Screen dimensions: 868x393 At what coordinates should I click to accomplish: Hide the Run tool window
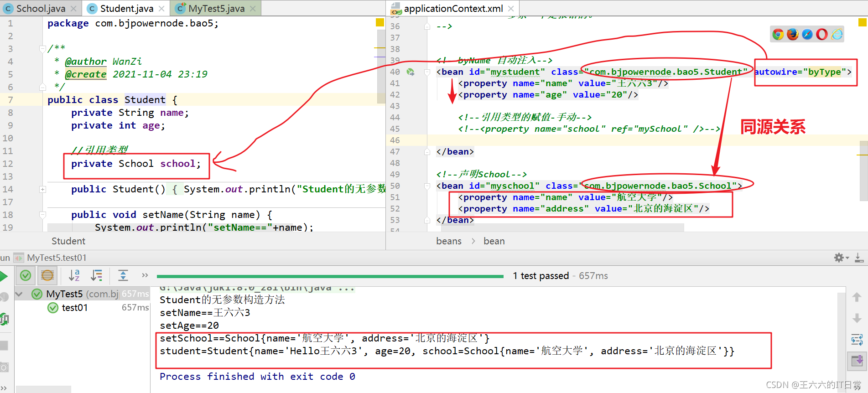click(859, 258)
